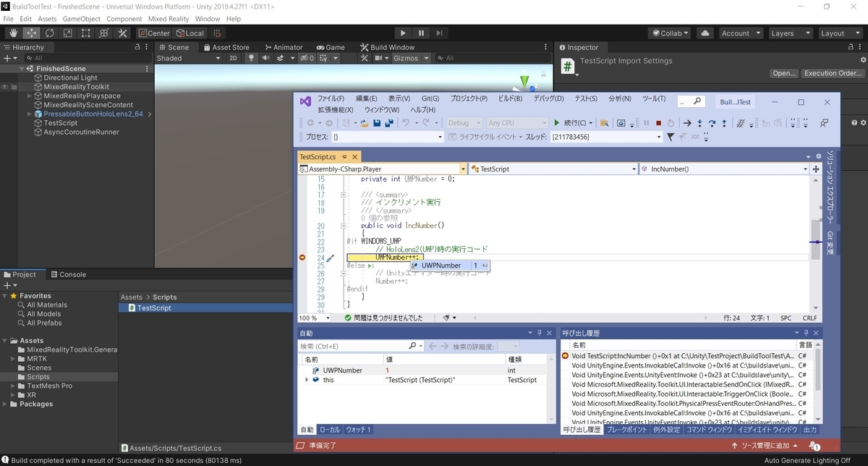Viewport: 868px width, 466px height.
Task: Select the Rotate tool in Unity toolbar
Action: (x=50, y=33)
